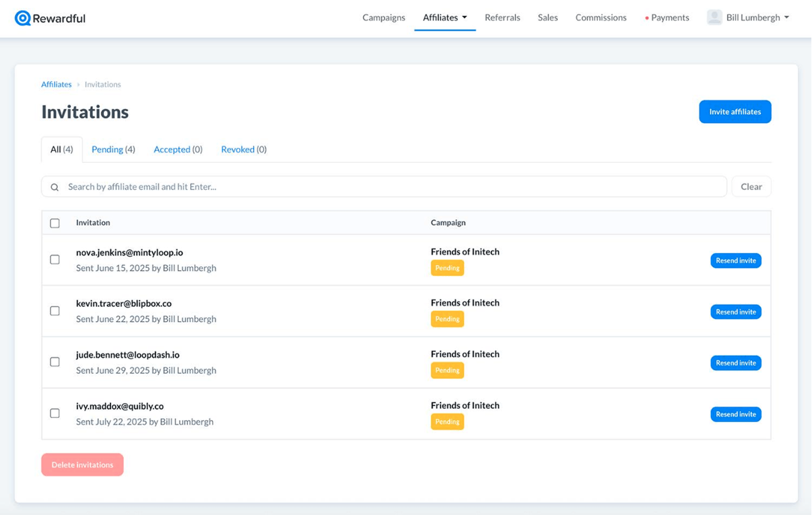Click the Invite affiliates button
Viewport: 812px width, 515px height.
click(x=735, y=112)
